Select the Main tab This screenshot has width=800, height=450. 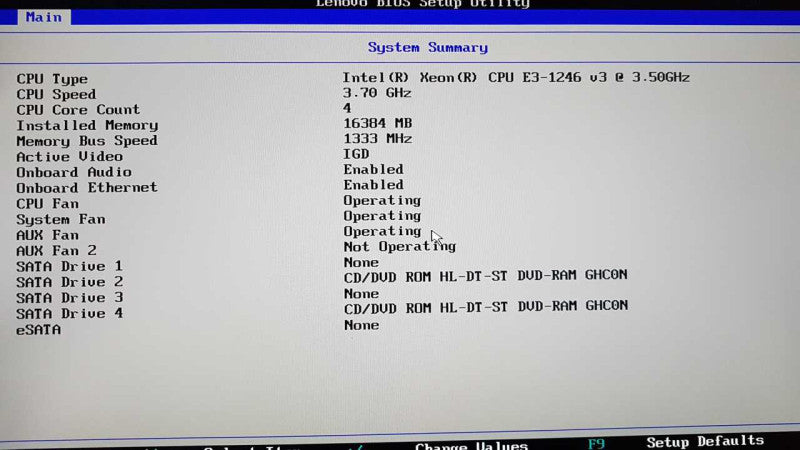[x=44, y=17]
